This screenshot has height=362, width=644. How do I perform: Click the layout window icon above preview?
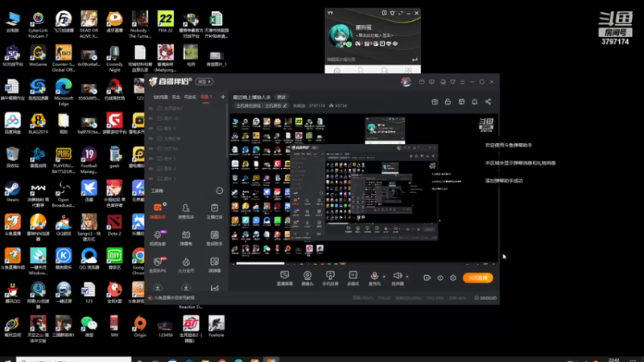pos(461,102)
